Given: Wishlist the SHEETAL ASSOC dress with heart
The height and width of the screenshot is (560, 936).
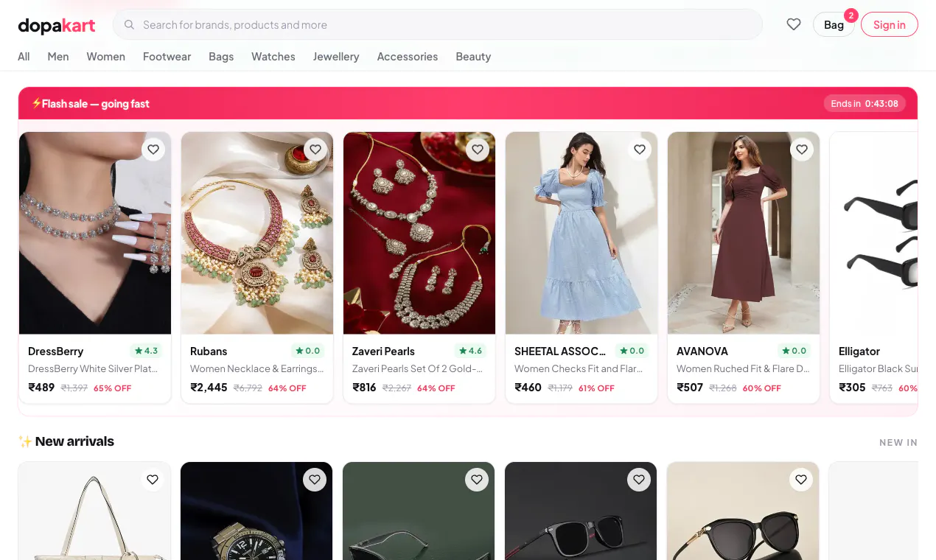Looking at the screenshot, I should click(x=640, y=150).
